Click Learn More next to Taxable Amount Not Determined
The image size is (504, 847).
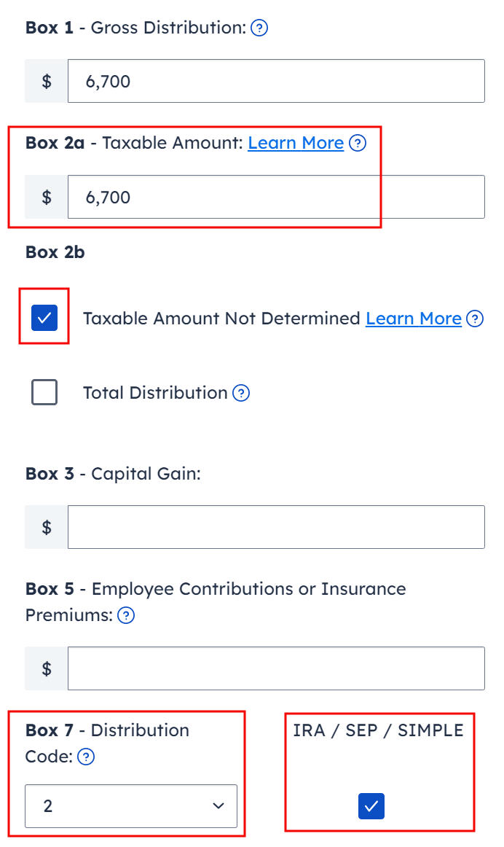point(413,319)
